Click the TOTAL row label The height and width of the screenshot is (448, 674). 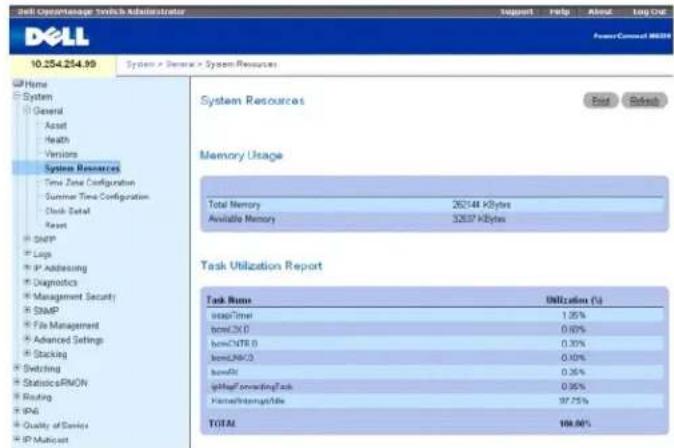(x=222, y=423)
